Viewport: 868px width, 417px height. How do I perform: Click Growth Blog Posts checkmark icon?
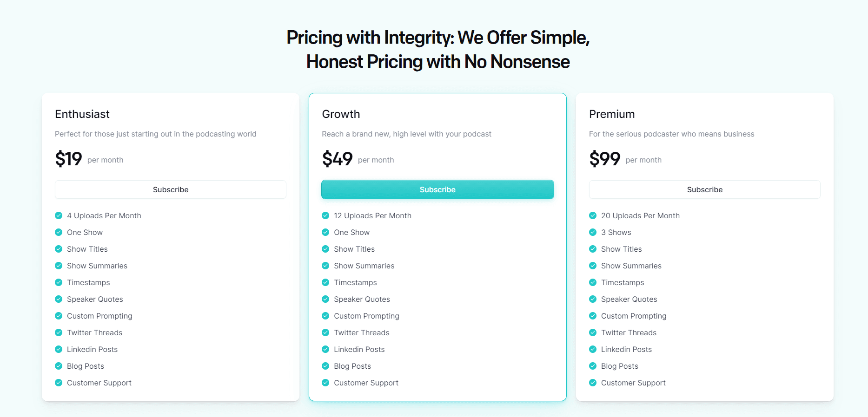pos(325,366)
